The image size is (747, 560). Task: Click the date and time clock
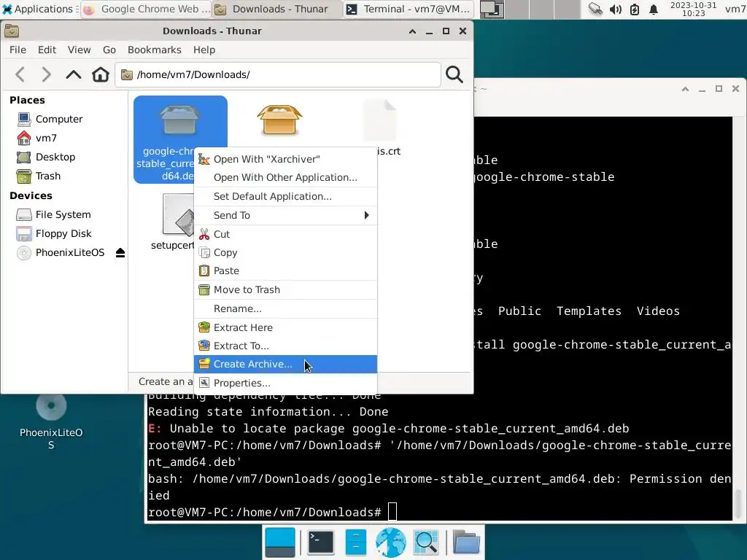pos(693,9)
